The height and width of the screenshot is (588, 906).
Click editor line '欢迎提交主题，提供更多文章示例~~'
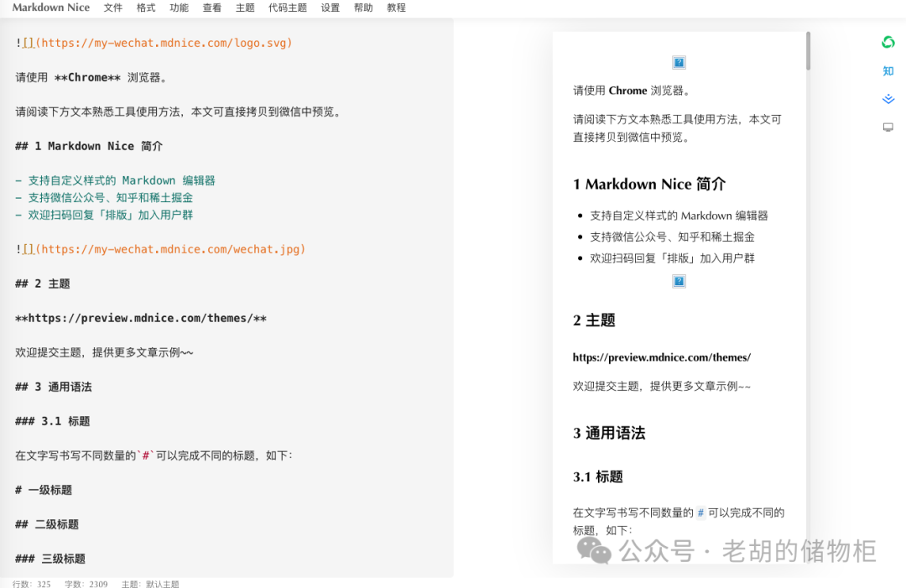pyautogui.click(x=105, y=352)
